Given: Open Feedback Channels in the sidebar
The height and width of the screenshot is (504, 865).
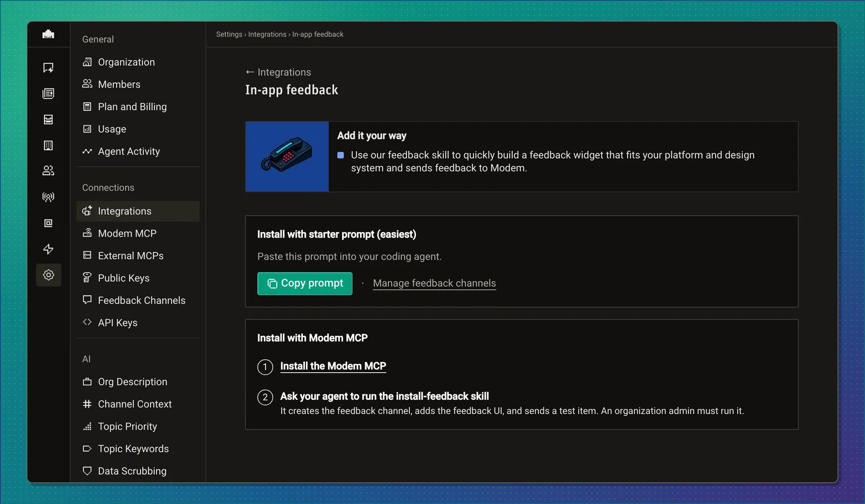Looking at the screenshot, I should pyautogui.click(x=138, y=300).
